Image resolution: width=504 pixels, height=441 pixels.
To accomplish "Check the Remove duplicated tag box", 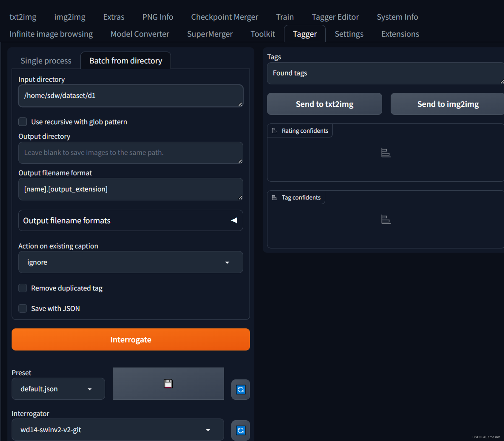I will pos(23,288).
